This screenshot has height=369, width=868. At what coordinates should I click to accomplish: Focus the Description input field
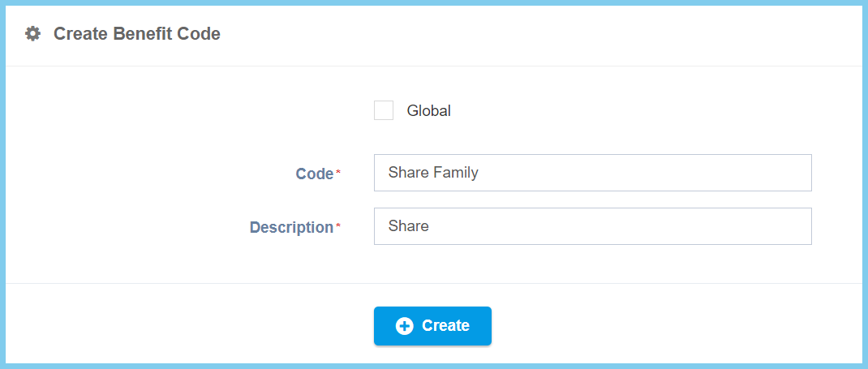click(x=592, y=226)
